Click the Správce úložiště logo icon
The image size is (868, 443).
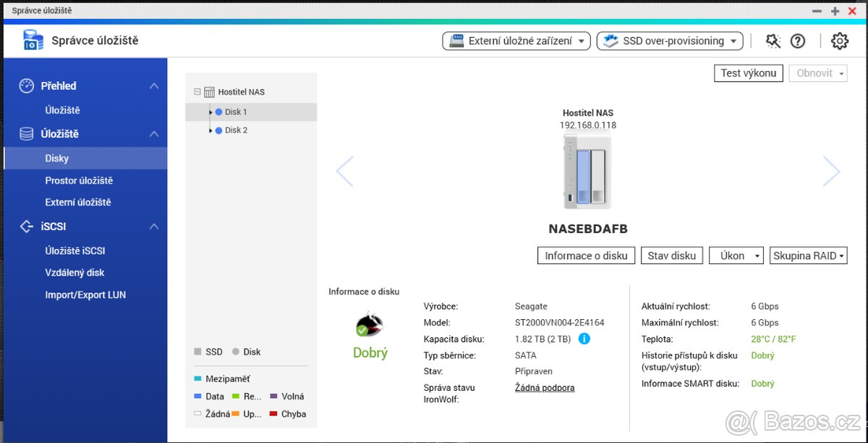[x=33, y=41]
